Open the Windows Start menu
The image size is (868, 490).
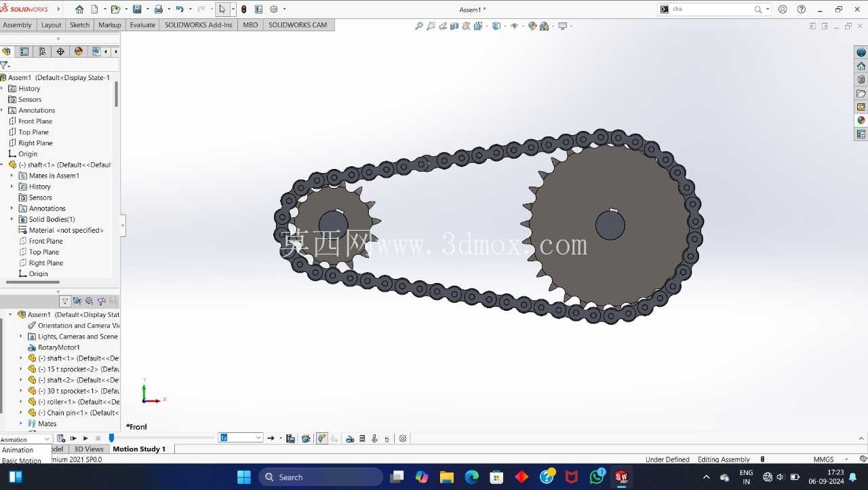point(244,477)
